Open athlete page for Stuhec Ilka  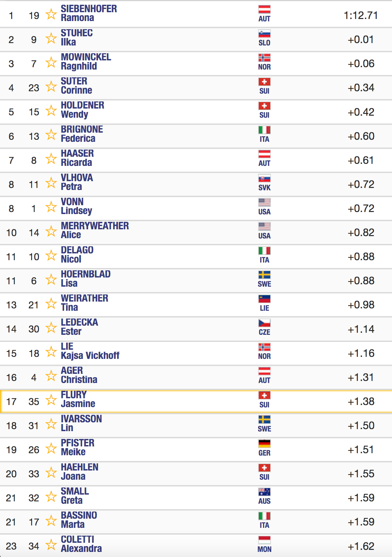click(77, 38)
